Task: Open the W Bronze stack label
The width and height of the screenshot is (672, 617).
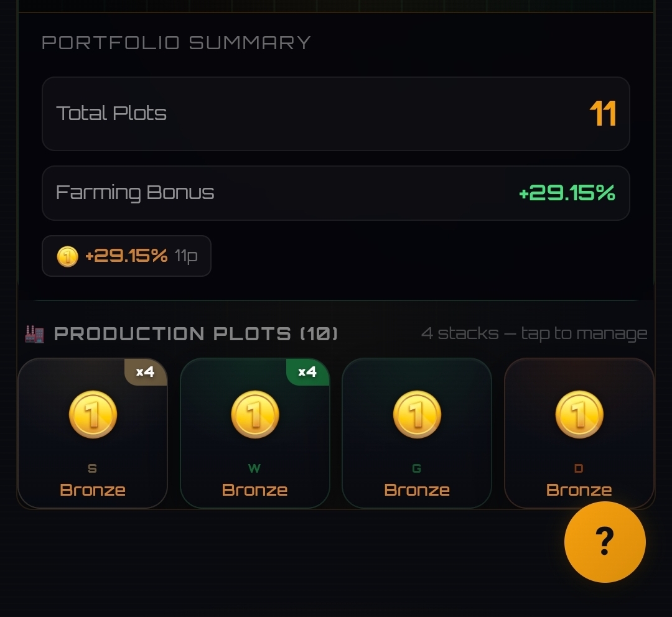Action: tap(254, 489)
